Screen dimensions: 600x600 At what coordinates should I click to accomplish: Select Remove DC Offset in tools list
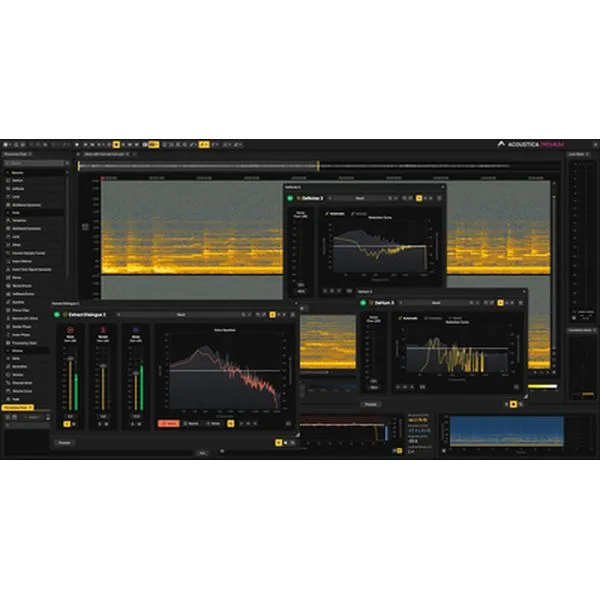(25, 318)
